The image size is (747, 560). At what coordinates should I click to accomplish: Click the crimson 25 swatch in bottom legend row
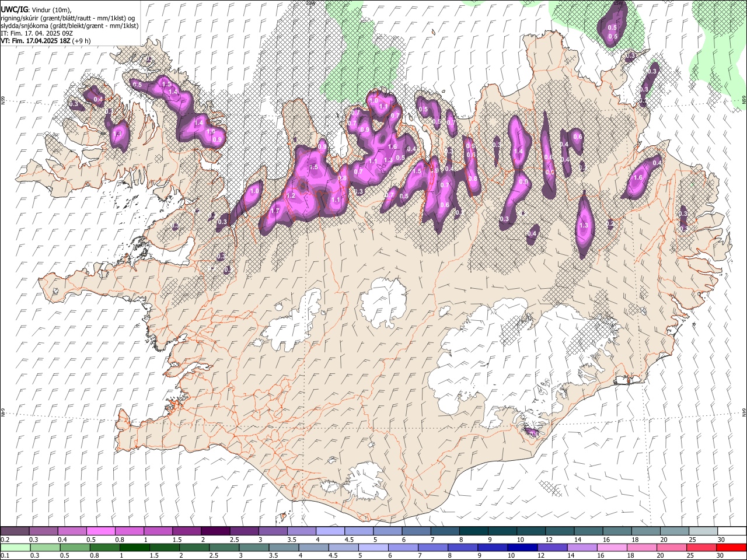point(701,547)
